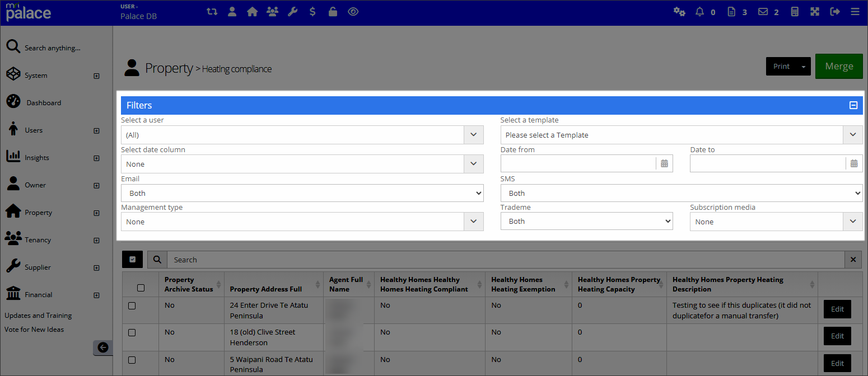The image size is (868, 376).
Task: Open the Email filter dropdown
Action: coord(302,193)
